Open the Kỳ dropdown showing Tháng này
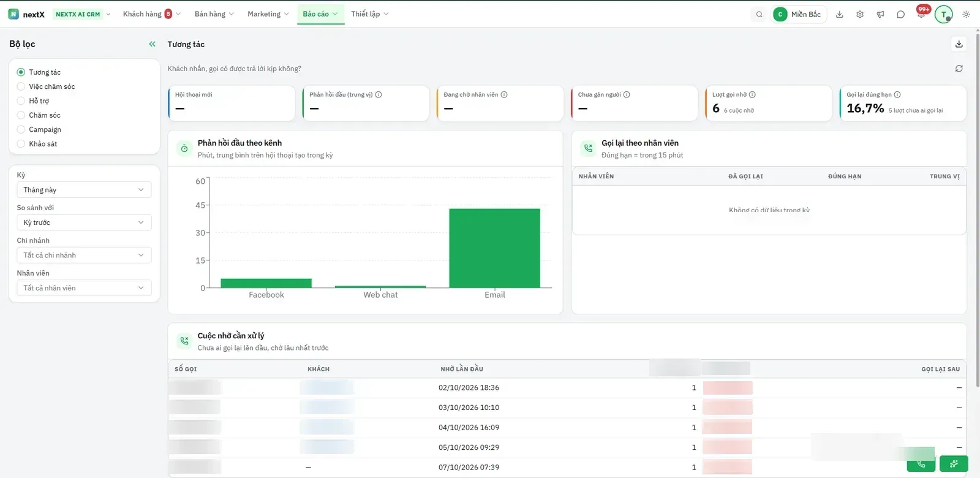This screenshot has height=478, width=980. click(x=84, y=190)
